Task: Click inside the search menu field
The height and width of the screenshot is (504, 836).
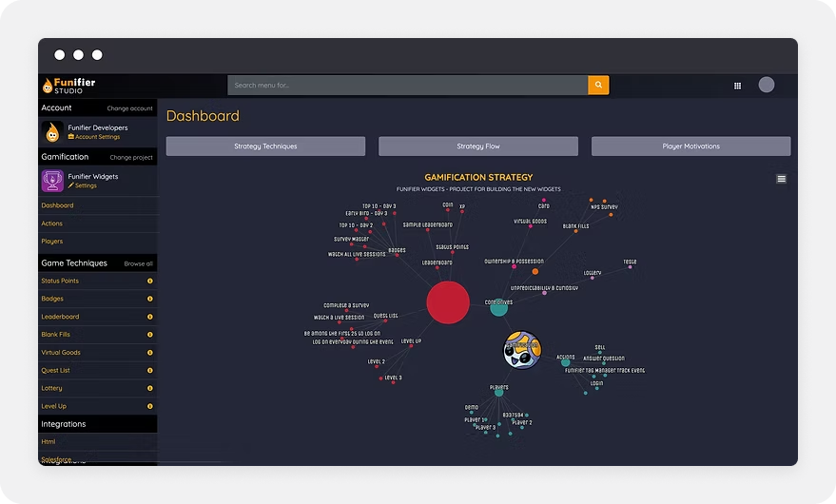Action: click(x=408, y=85)
